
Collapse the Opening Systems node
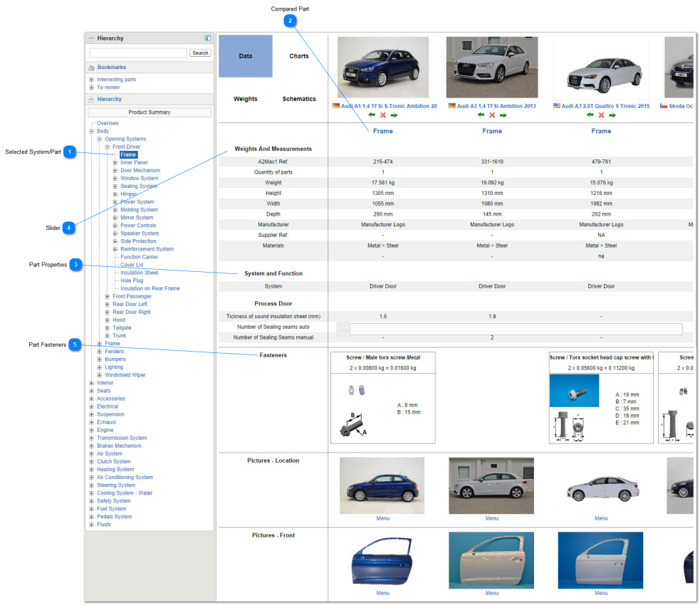point(100,140)
